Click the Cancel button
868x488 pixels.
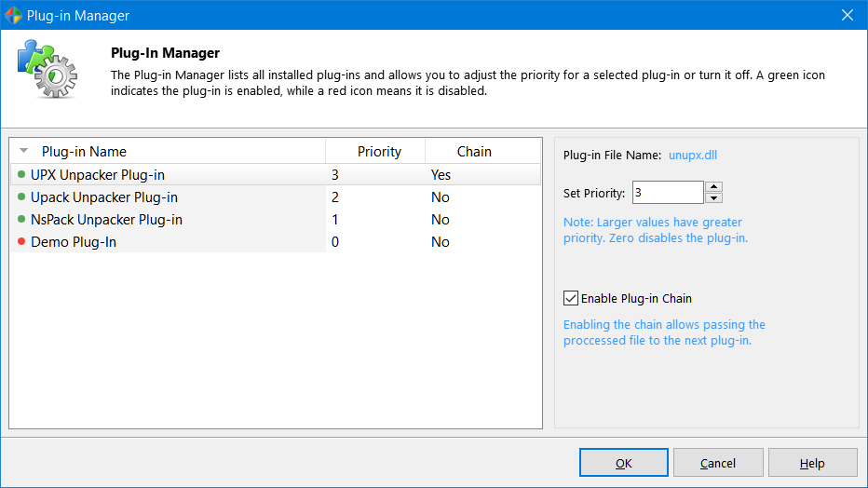(x=718, y=463)
